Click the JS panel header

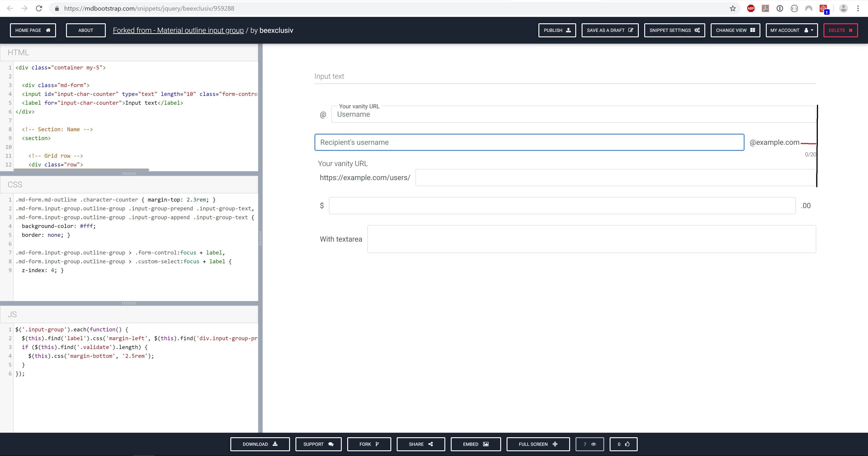[x=129, y=315]
